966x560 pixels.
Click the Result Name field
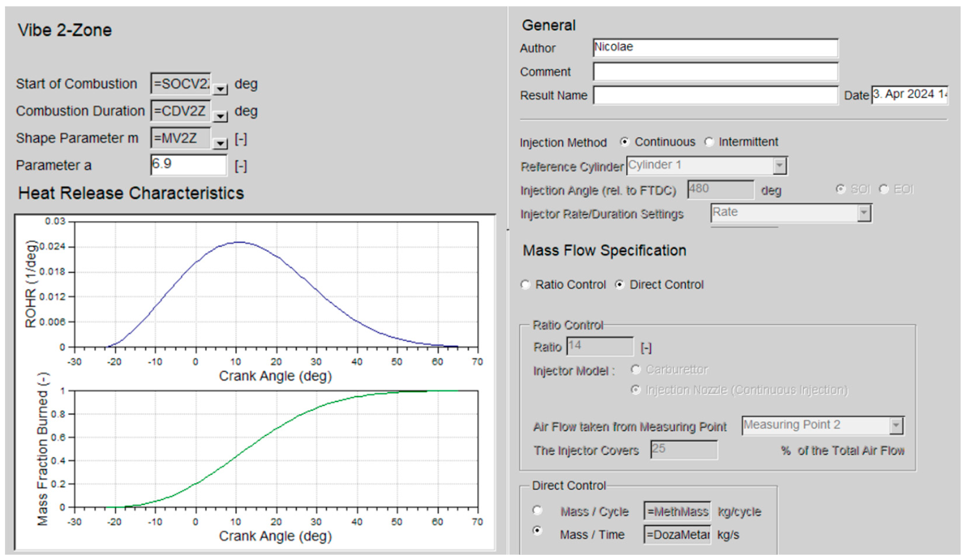pos(715,95)
